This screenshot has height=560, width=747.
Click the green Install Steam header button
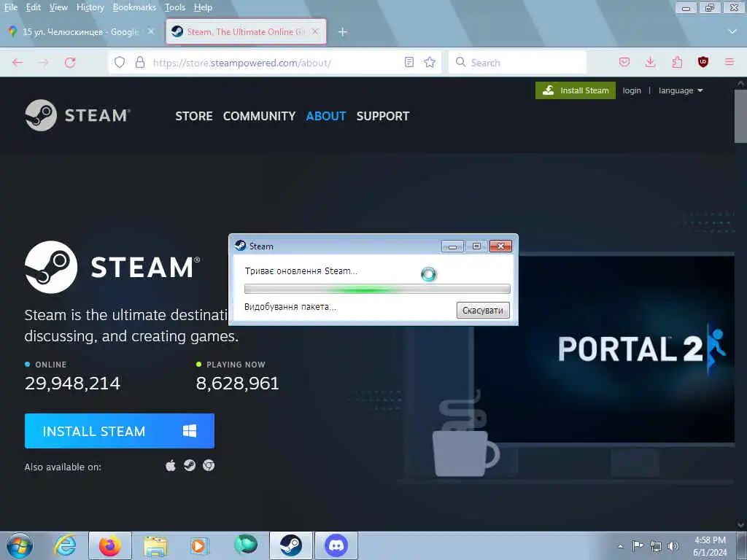pyautogui.click(x=576, y=90)
